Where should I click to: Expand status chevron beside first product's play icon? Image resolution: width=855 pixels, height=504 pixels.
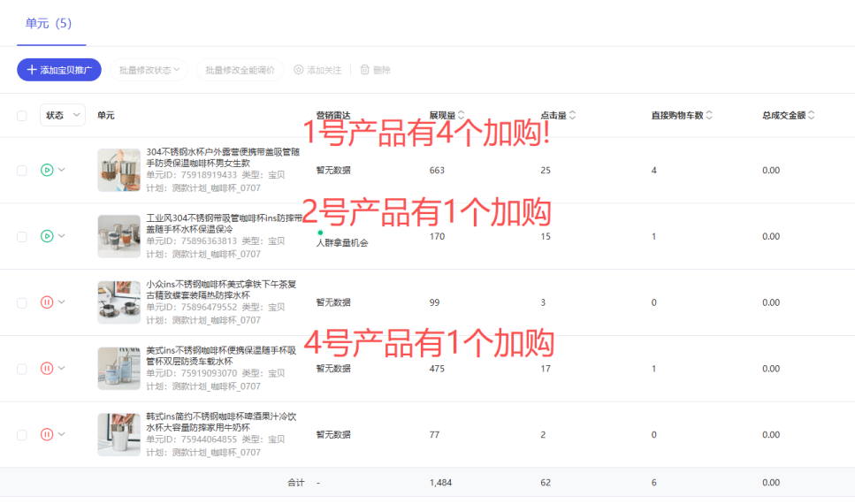(62, 170)
